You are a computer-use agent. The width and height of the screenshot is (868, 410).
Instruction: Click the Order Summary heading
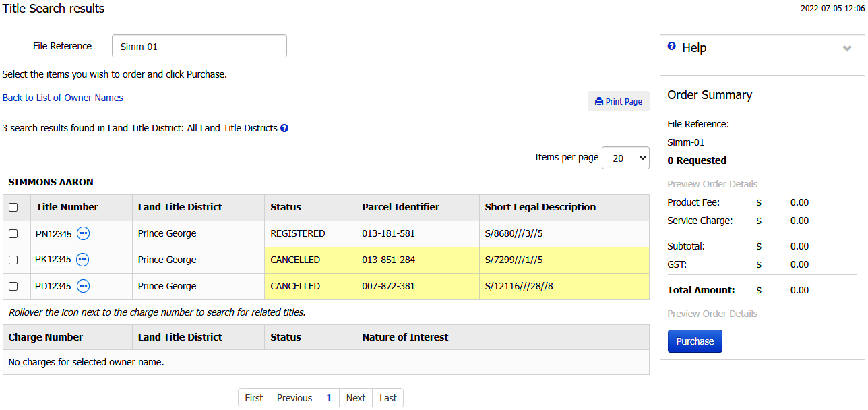coord(710,95)
